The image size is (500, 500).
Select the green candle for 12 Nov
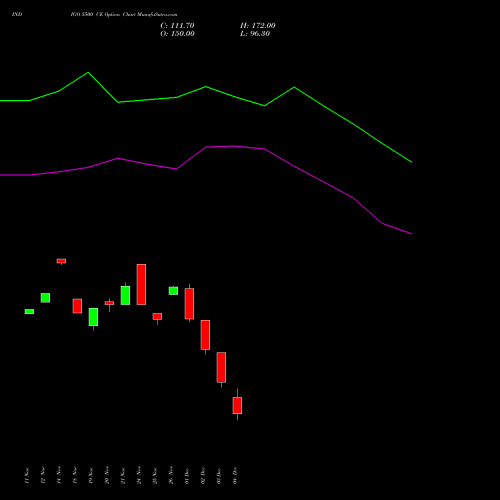pos(45,298)
